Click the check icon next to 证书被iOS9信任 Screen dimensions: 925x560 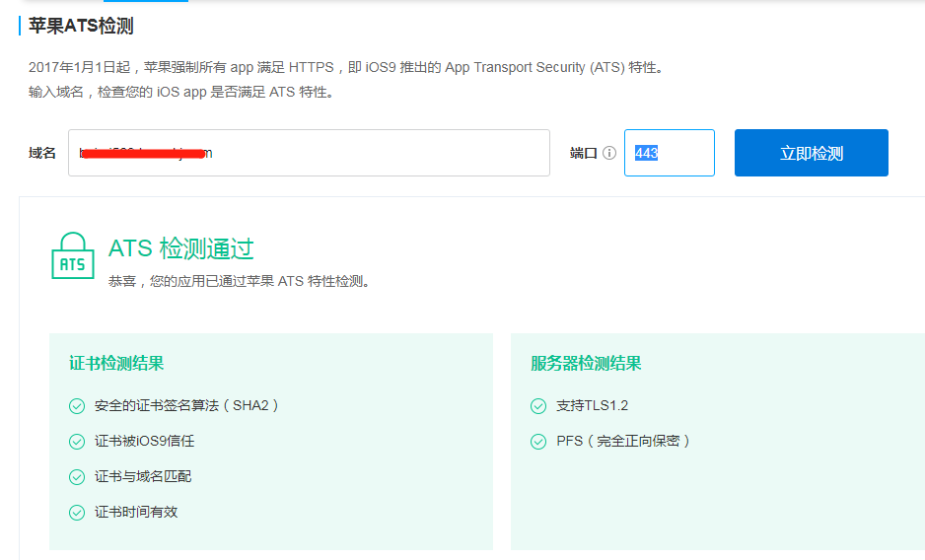tap(77, 442)
